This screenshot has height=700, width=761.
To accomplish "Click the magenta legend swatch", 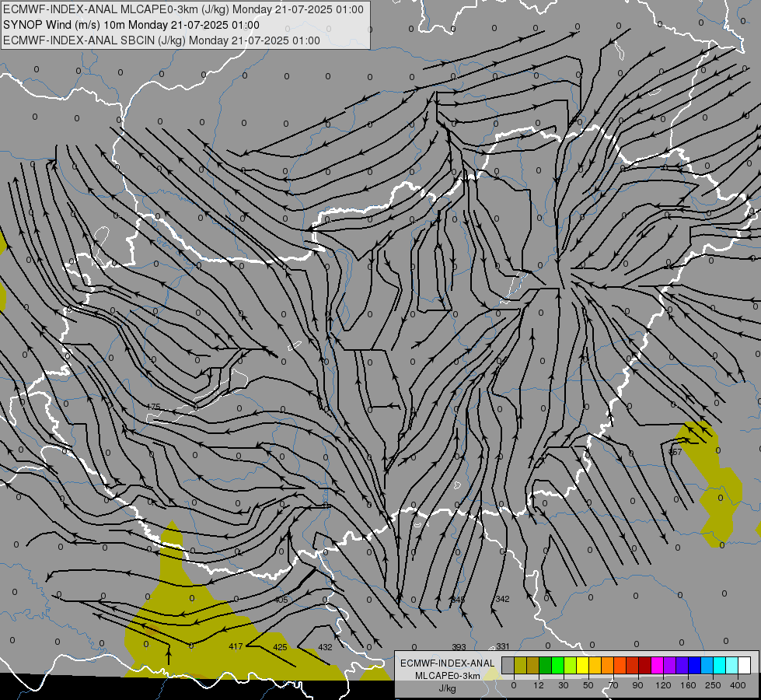I will 657,665.
